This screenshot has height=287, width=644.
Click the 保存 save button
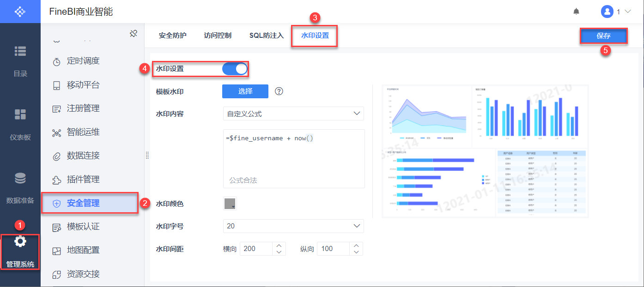[603, 36]
